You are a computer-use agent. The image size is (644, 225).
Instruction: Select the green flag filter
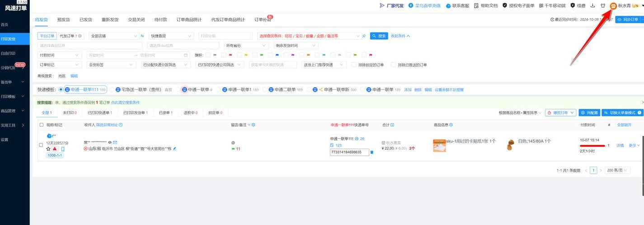pyautogui.click(x=261, y=55)
